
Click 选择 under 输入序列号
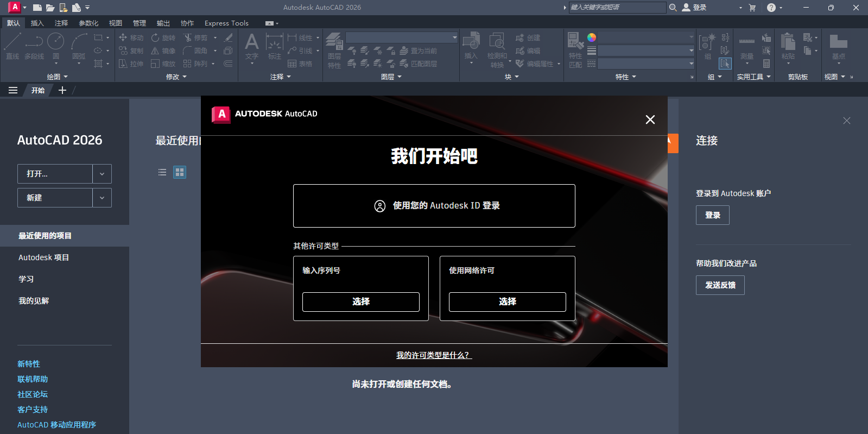pos(361,301)
